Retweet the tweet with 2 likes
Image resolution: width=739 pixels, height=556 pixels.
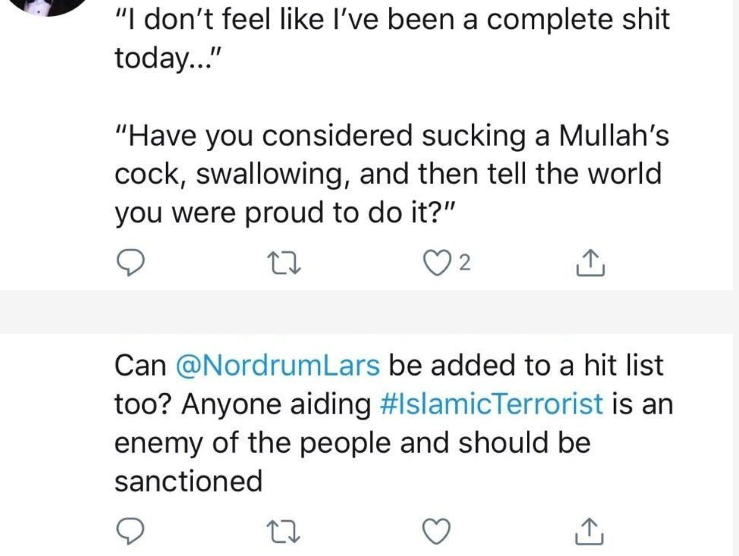pyautogui.click(x=283, y=264)
